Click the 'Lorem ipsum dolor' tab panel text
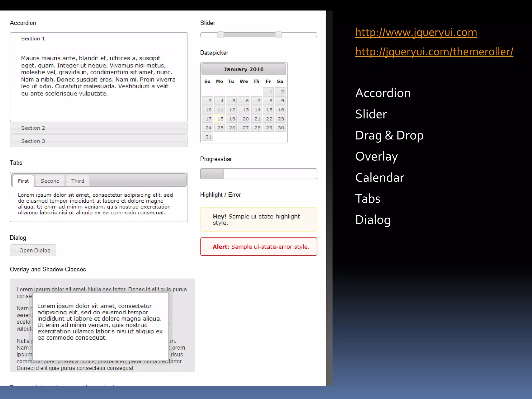 click(x=95, y=204)
